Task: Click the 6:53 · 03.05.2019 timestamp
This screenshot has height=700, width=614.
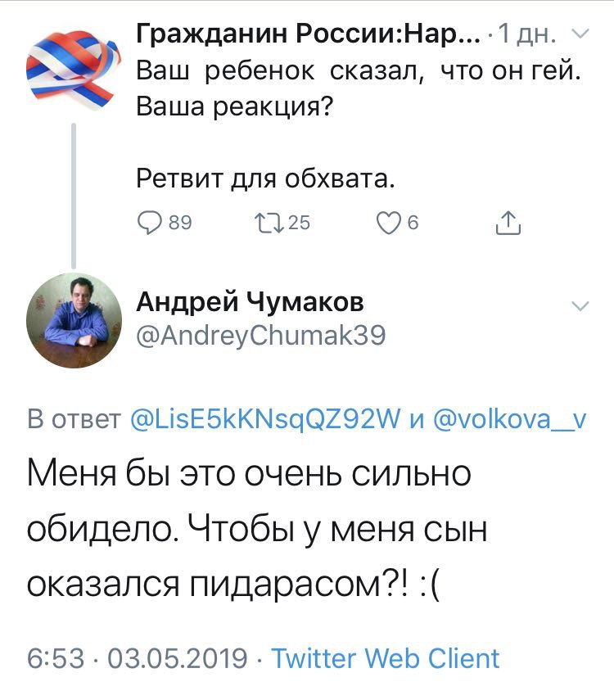Action: 138,657
